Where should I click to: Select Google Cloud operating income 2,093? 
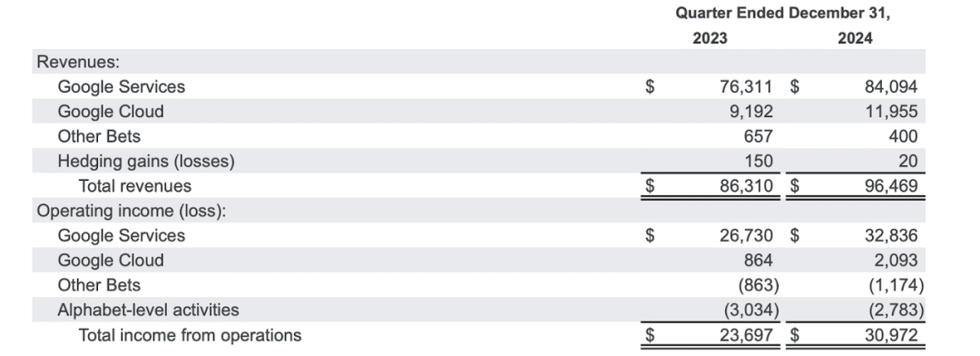click(x=895, y=261)
